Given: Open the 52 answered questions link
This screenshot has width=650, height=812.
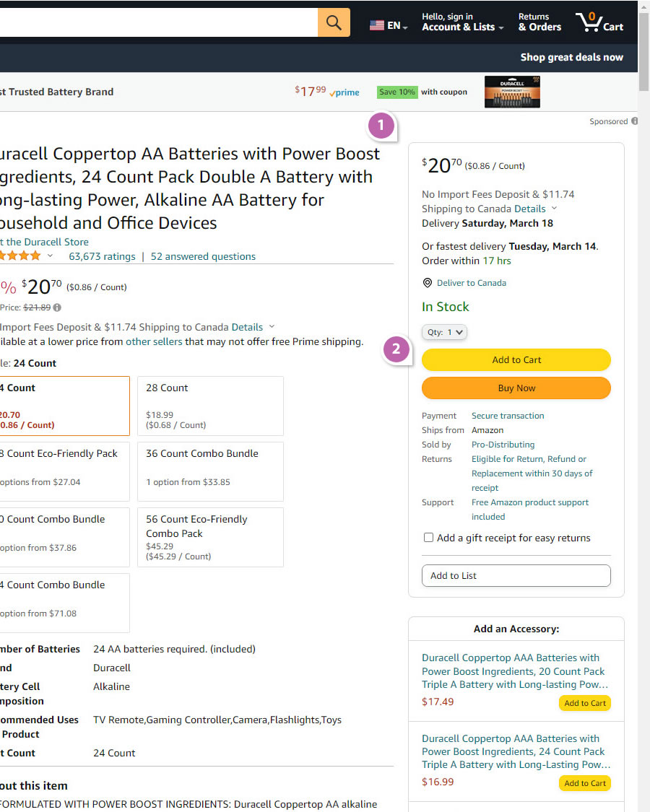Looking at the screenshot, I should [203, 256].
